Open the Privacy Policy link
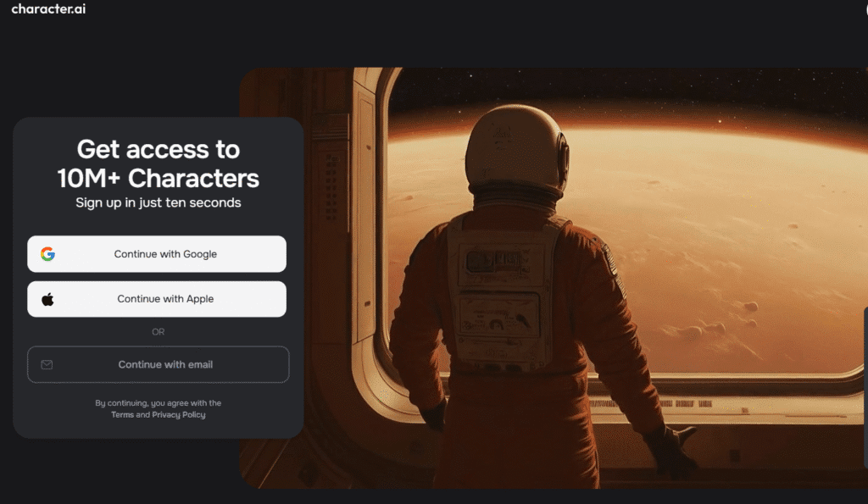Viewport: 868px width, 504px height. [x=179, y=415]
